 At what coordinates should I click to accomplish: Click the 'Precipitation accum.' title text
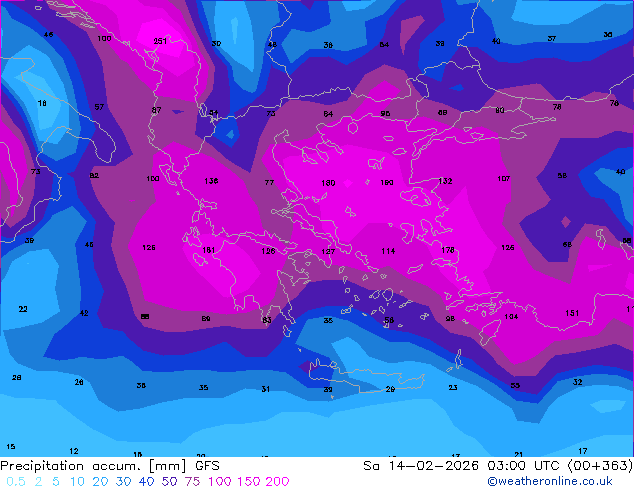point(70,466)
